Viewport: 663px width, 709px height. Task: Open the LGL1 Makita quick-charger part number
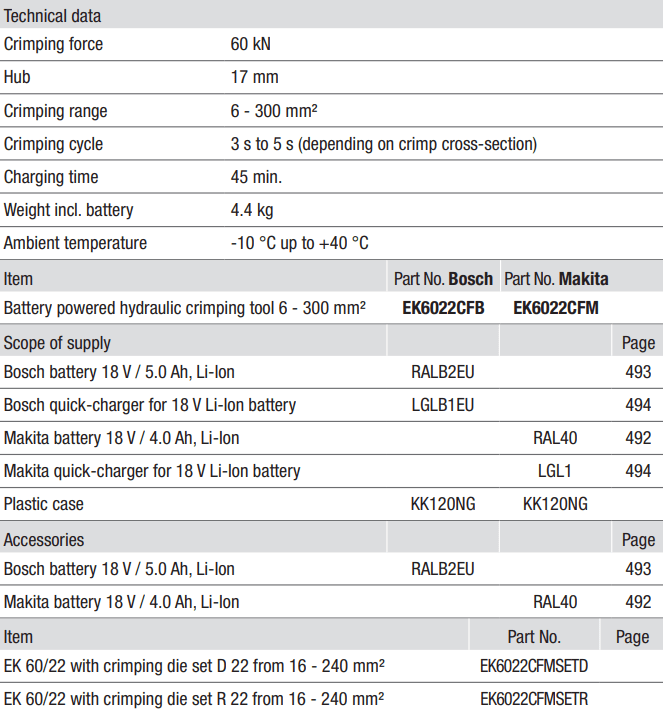click(555, 470)
